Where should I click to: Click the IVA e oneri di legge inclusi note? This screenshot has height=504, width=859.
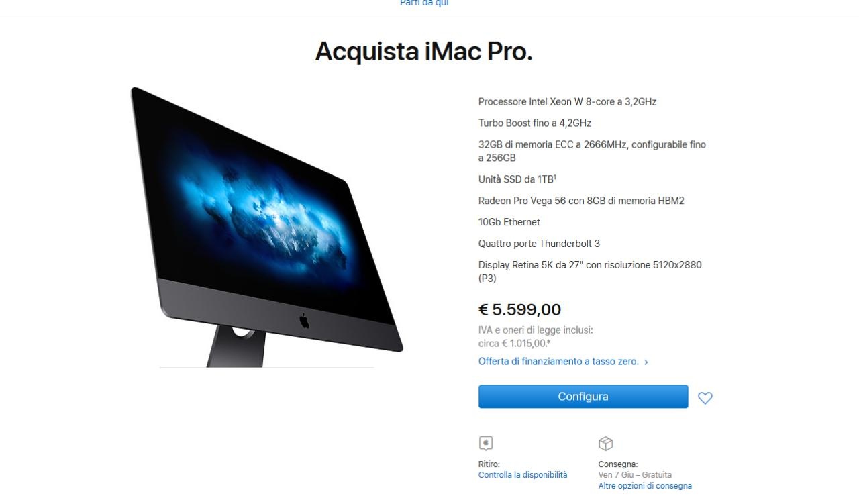point(536,330)
